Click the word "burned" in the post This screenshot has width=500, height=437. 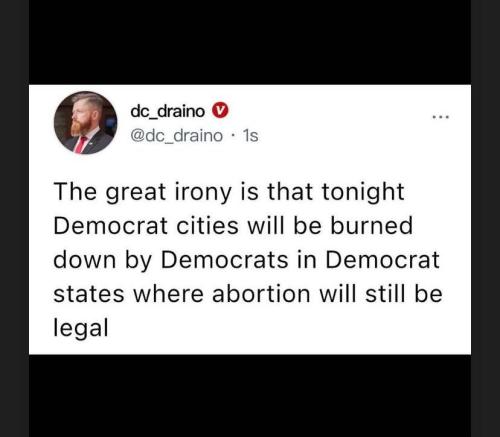coord(372,226)
